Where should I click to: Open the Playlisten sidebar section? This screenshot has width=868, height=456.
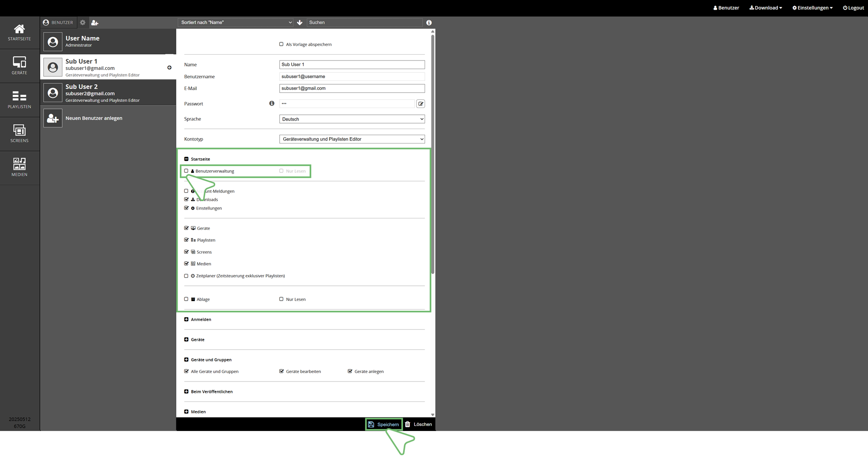[x=19, y=100]
